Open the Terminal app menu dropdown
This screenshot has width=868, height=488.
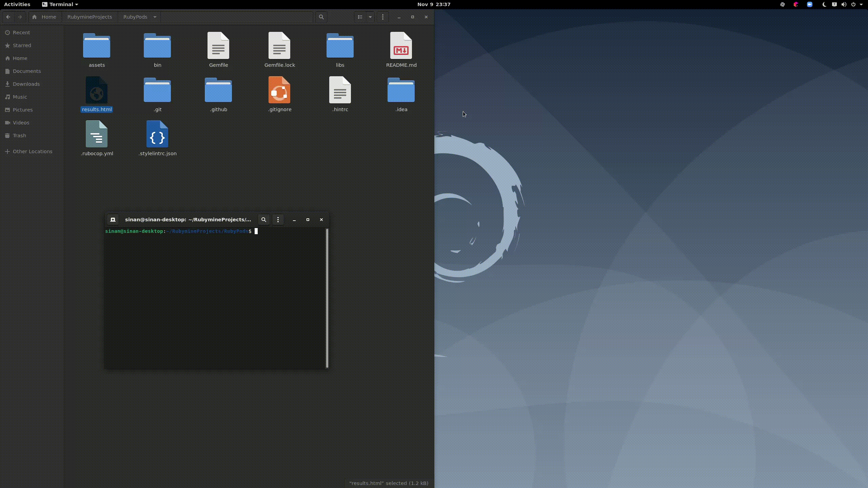60,4
